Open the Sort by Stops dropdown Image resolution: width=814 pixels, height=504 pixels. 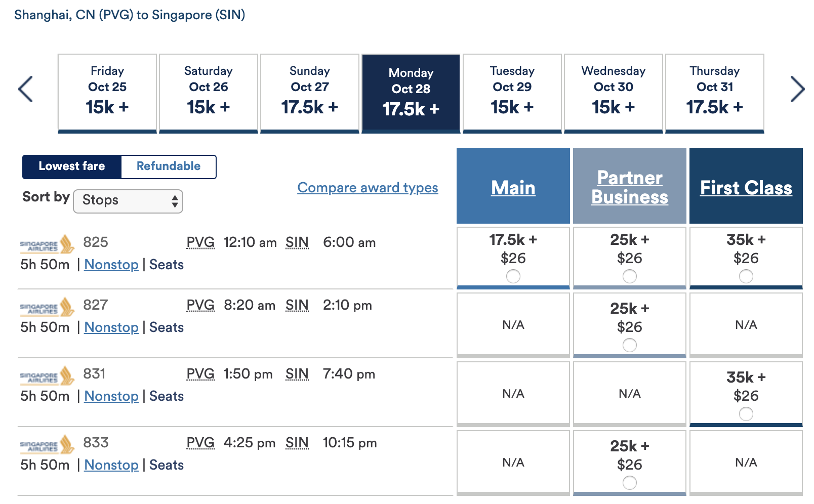tap(128, 201)
